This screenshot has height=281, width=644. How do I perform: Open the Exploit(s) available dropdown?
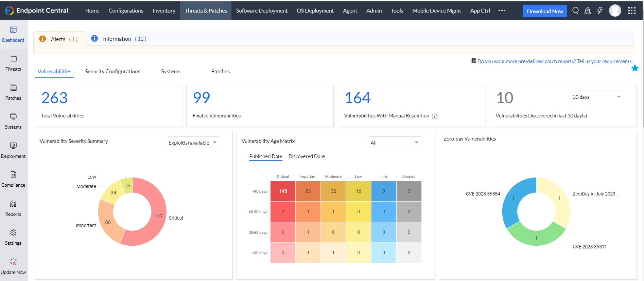(x=193, y=143)
